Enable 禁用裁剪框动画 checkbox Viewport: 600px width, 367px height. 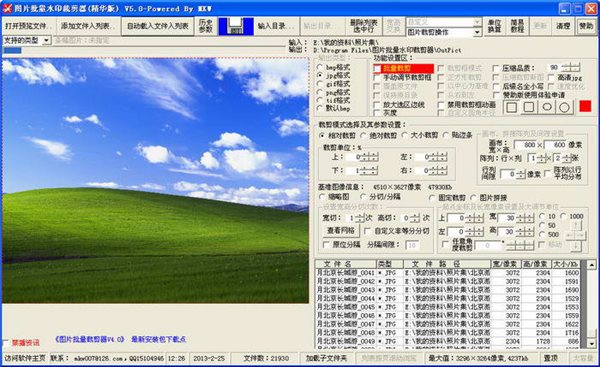coord(442,104)
